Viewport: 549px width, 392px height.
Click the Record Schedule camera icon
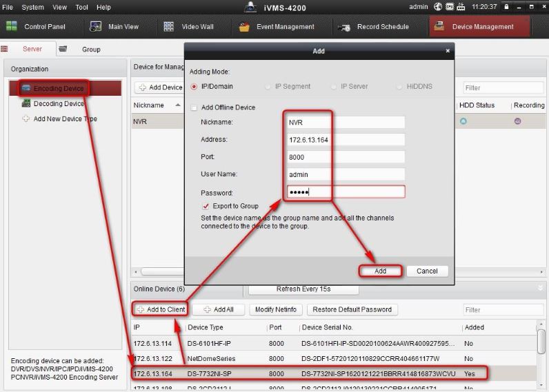pyautogui.click(x=344, y=27)
